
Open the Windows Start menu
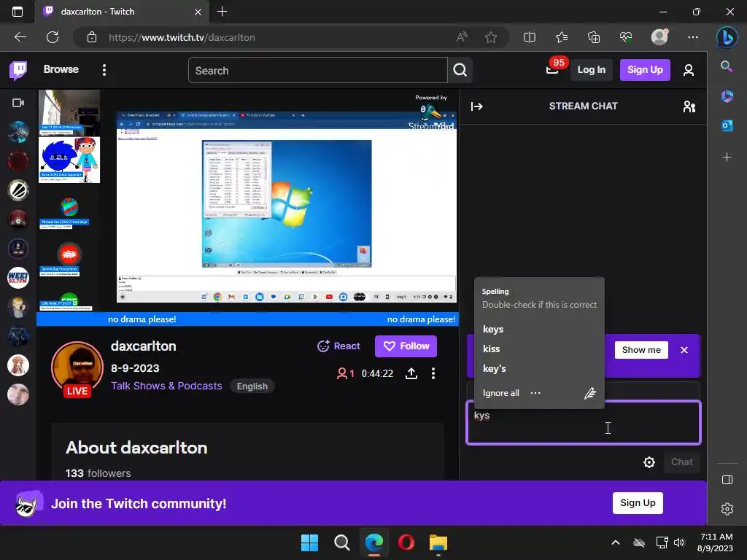tap(309, 542)
